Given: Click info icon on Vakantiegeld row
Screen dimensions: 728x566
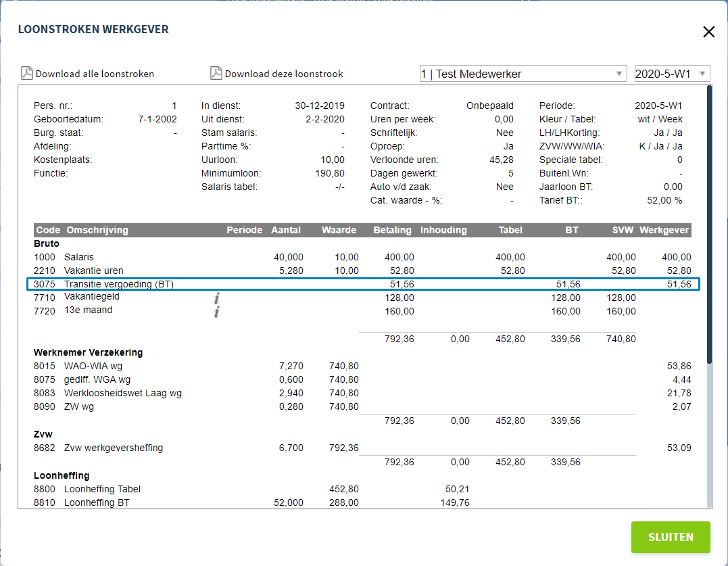Looking at the screenshot, I should click(217, 299).
